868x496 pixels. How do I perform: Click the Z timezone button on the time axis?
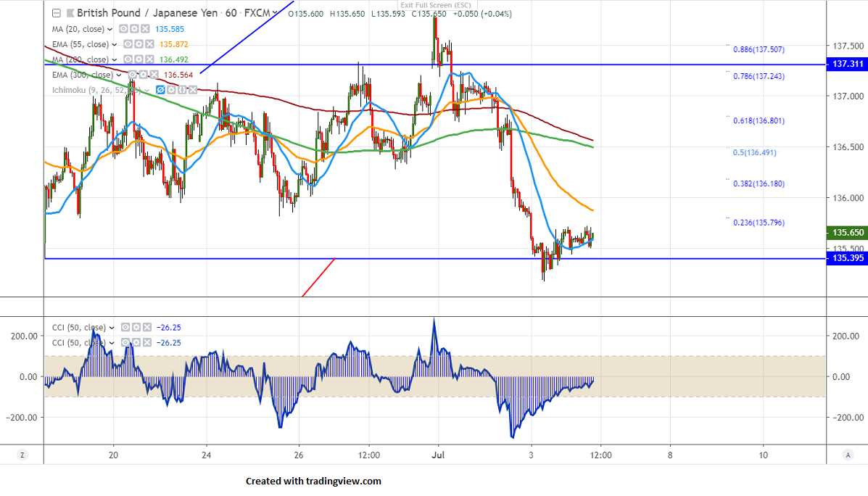tap(22, 455)
